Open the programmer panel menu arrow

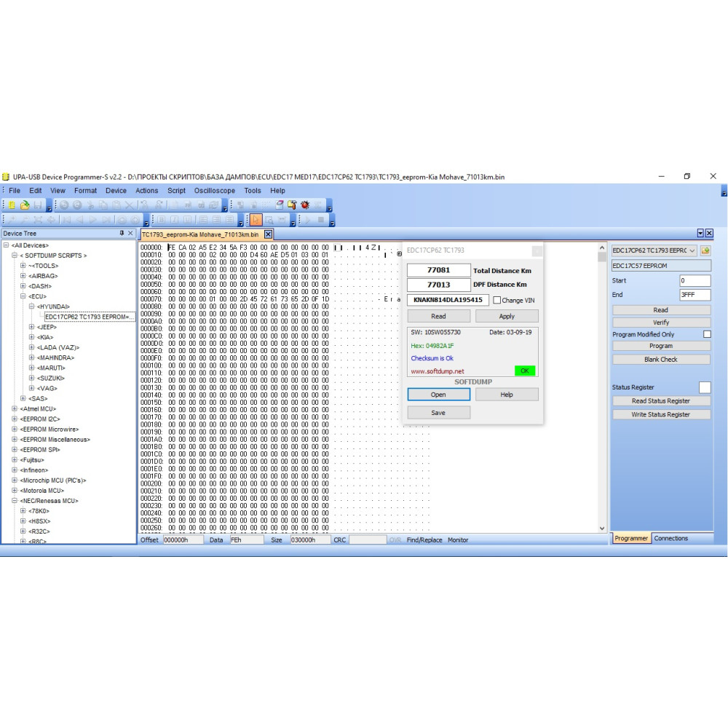700,233
